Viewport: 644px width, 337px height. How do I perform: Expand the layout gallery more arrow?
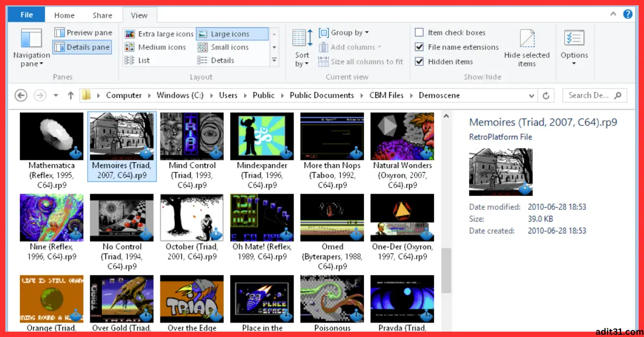[x=274, y=60]
